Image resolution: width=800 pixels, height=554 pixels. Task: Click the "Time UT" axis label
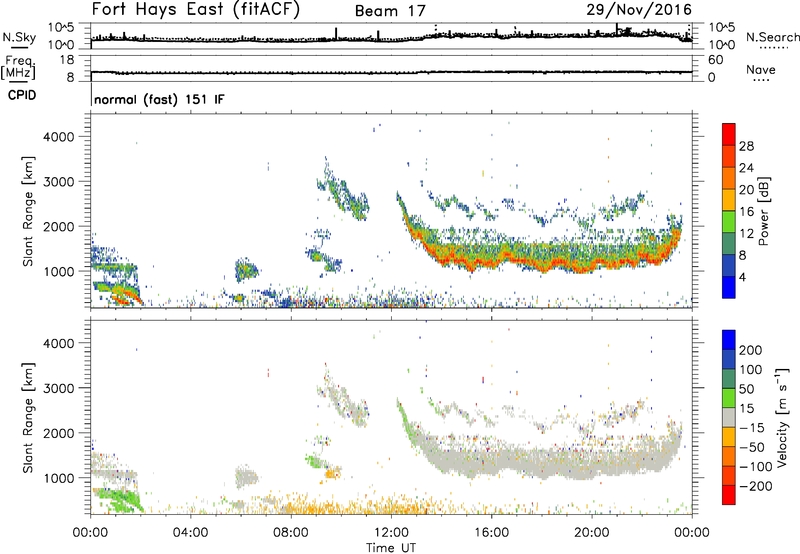point(391,548)
